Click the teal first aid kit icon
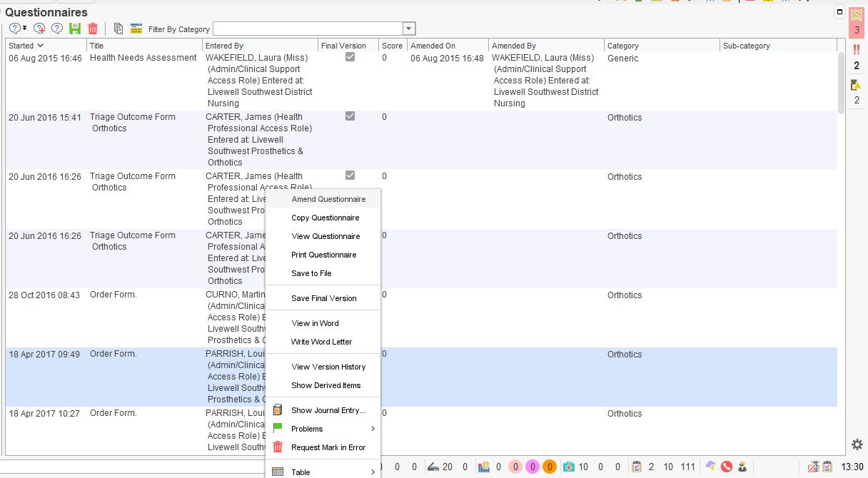Viewport: 868px width, 478px height. pos(569,467)
